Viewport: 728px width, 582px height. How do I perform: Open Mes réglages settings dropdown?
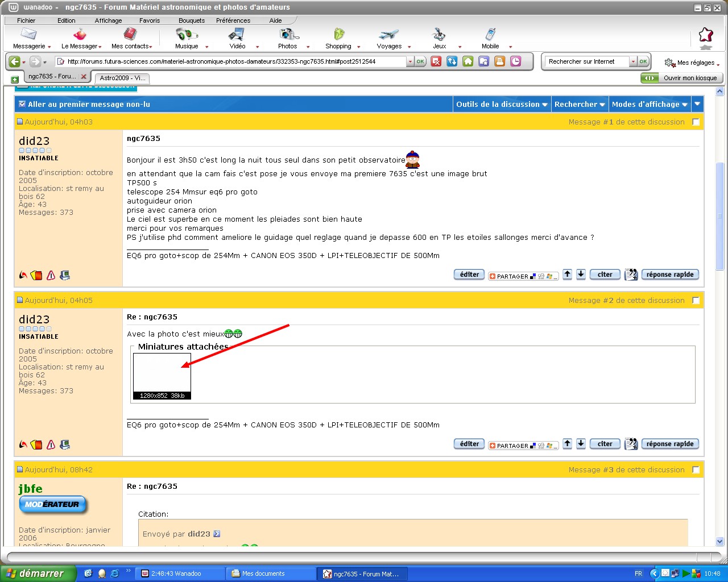pos(692,63)
